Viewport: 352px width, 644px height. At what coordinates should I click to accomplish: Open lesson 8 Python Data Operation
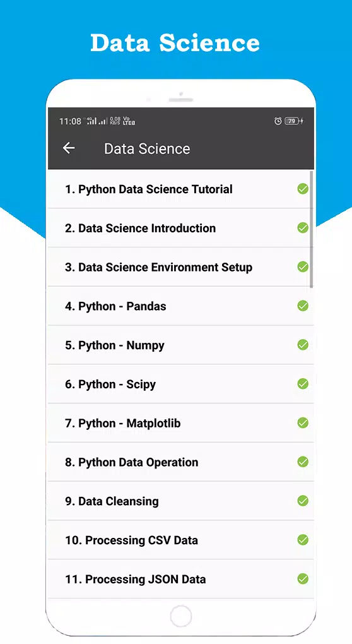pyautogui.click(x=181, y=462)
